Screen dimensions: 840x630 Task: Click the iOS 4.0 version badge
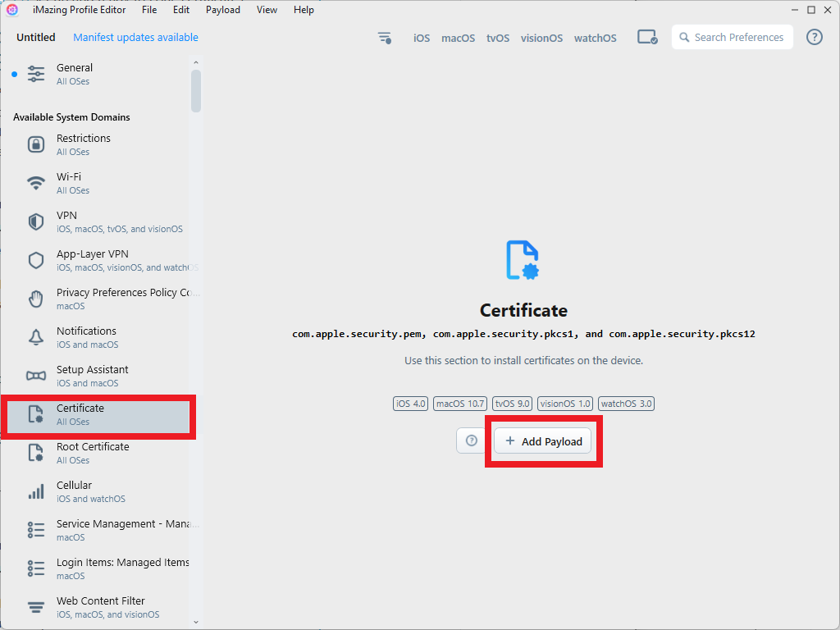[x=410, y=404]
